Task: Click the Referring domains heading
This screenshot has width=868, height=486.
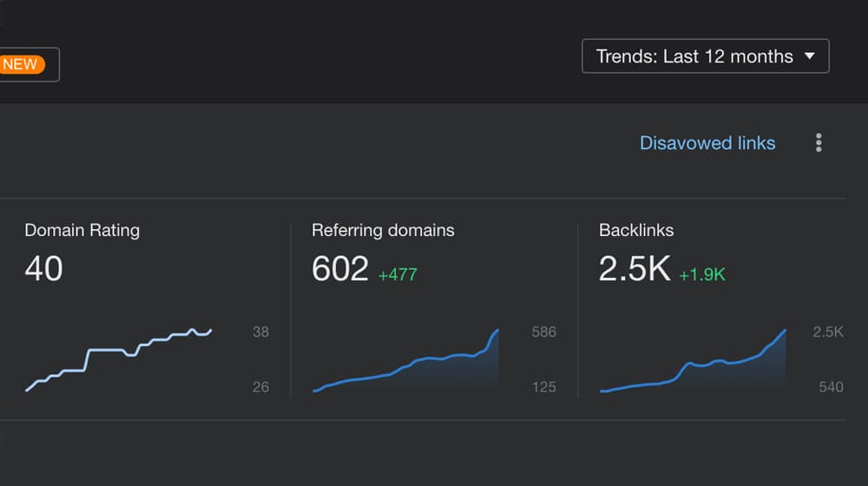Action: (x=383, y=230)
